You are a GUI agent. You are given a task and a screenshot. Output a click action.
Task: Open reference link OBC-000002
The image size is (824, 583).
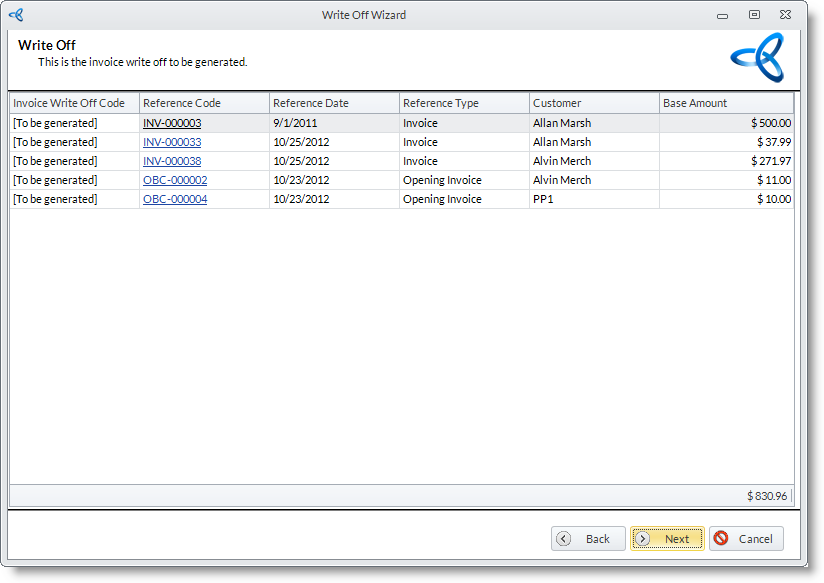click(175, 180)
